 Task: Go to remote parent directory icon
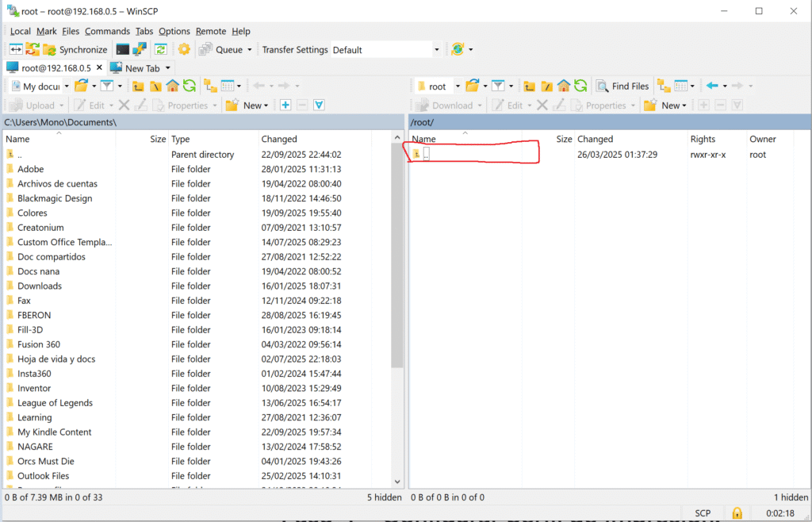coord(529,86)
